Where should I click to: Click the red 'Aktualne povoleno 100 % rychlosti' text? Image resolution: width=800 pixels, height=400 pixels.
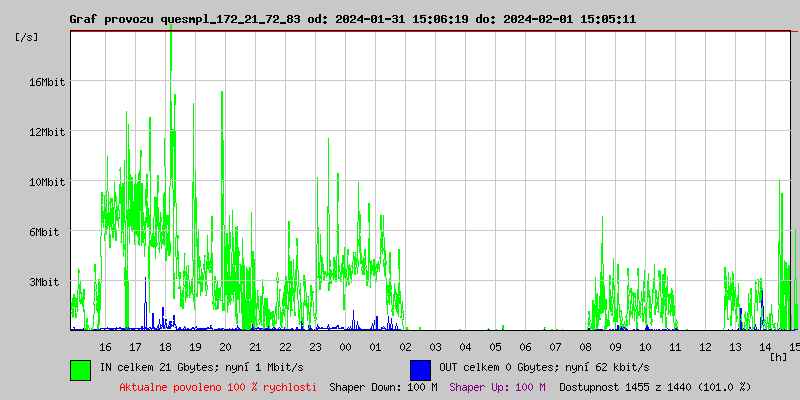218,386
